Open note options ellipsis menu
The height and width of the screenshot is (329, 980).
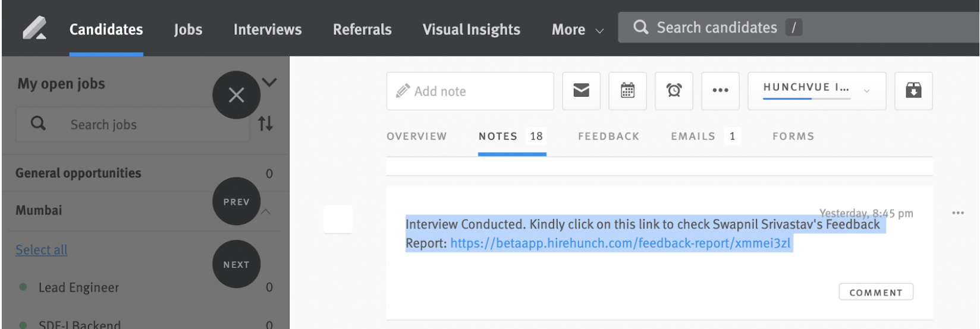957,213
